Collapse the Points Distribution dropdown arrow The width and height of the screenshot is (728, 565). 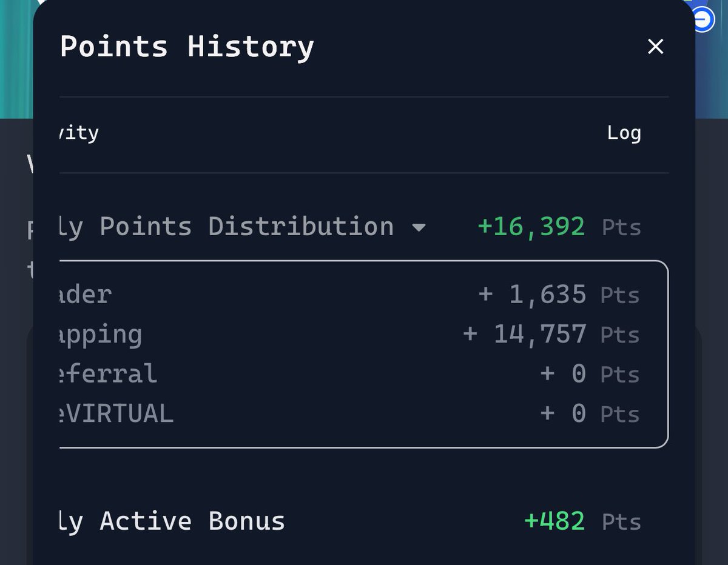[419, 228]
